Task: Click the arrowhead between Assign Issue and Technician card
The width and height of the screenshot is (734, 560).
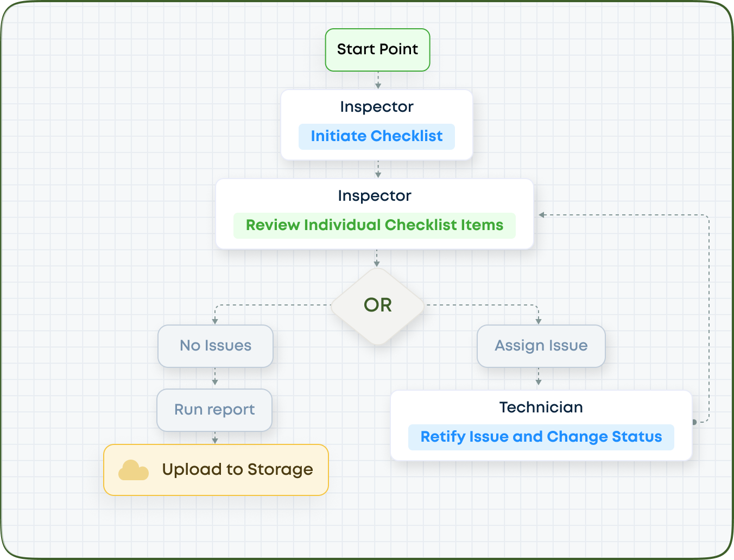Action: coord(539,382)
